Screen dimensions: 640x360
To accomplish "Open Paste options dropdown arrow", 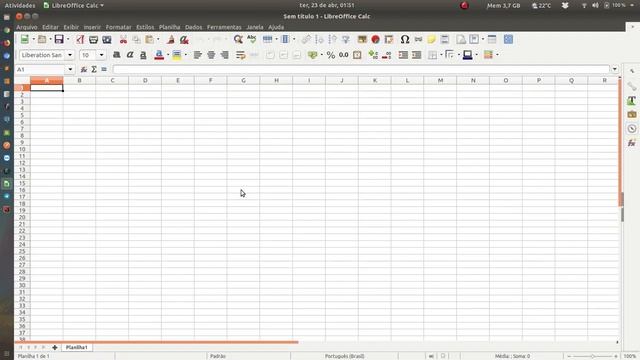I will pyautogui.click(x=158, y=39).
